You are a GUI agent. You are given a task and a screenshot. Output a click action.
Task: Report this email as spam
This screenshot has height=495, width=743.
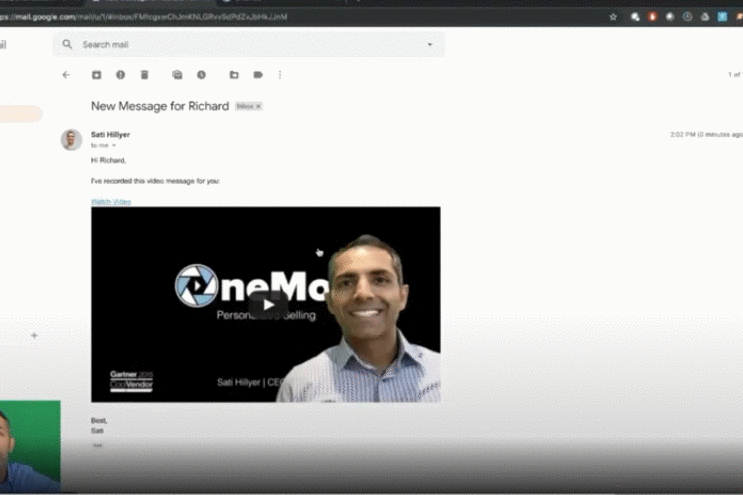pos(120,75)
